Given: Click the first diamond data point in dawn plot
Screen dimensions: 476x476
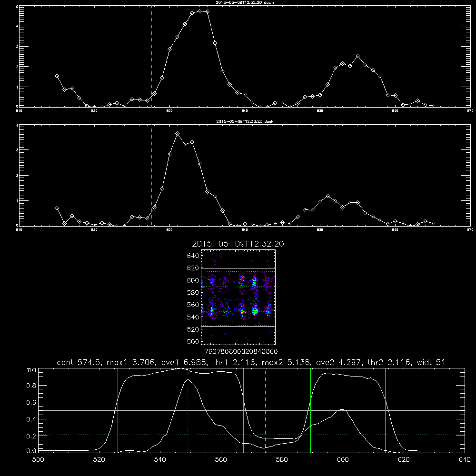Looking at the screenshot, I should pos(57,76).
